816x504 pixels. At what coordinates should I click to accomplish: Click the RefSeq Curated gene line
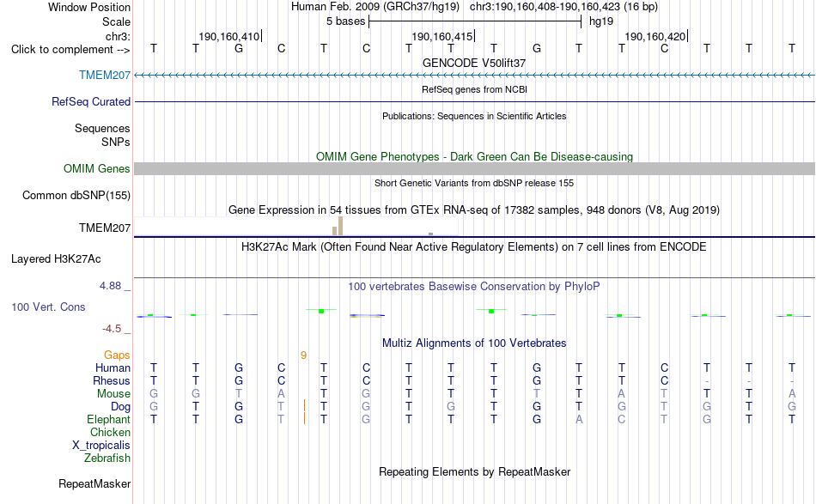click(475, 101)
